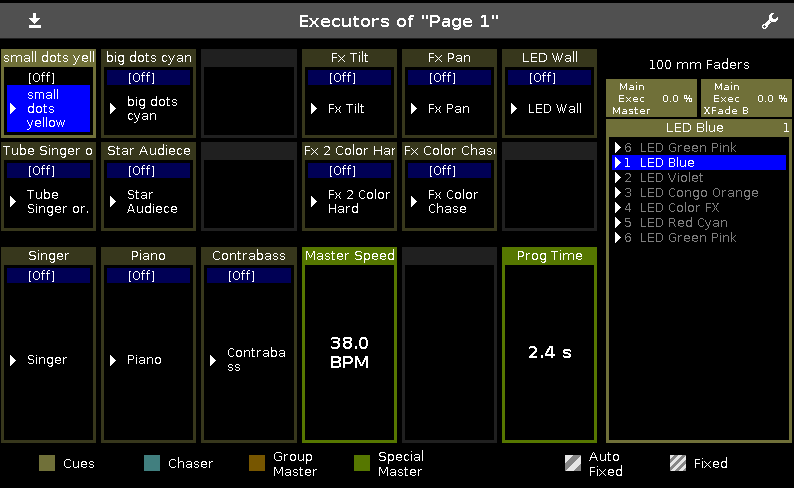Click the Prog Time 2.4 s field

pos(549,352)
